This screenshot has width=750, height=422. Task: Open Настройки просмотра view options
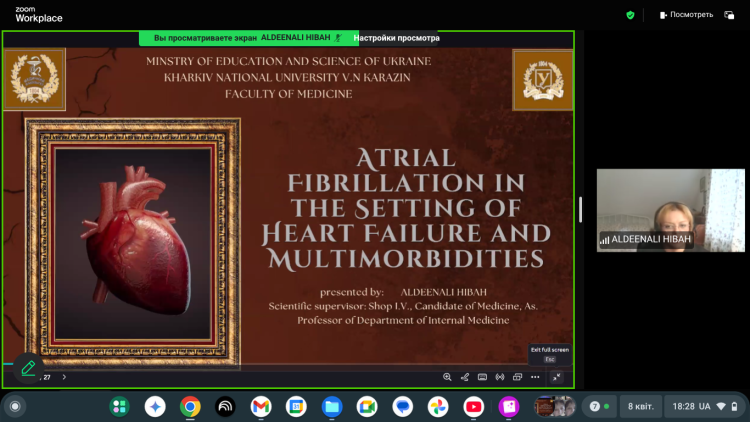point(396,38)
